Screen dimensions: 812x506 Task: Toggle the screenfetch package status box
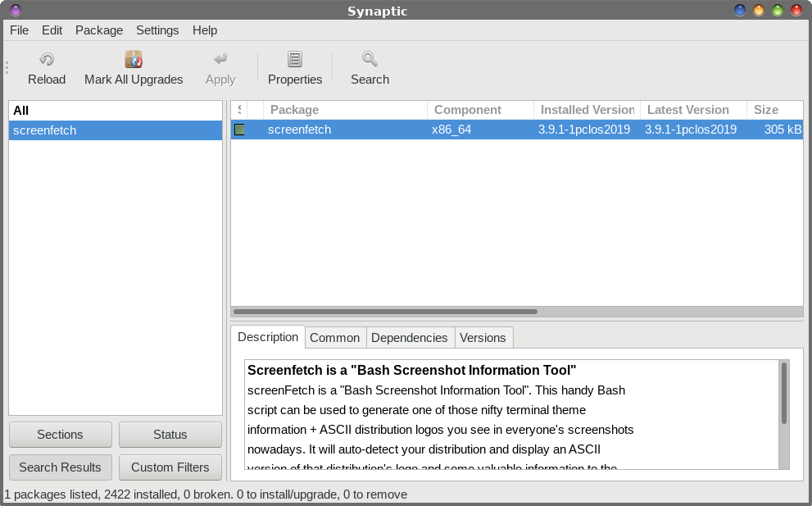coord(239,130)
